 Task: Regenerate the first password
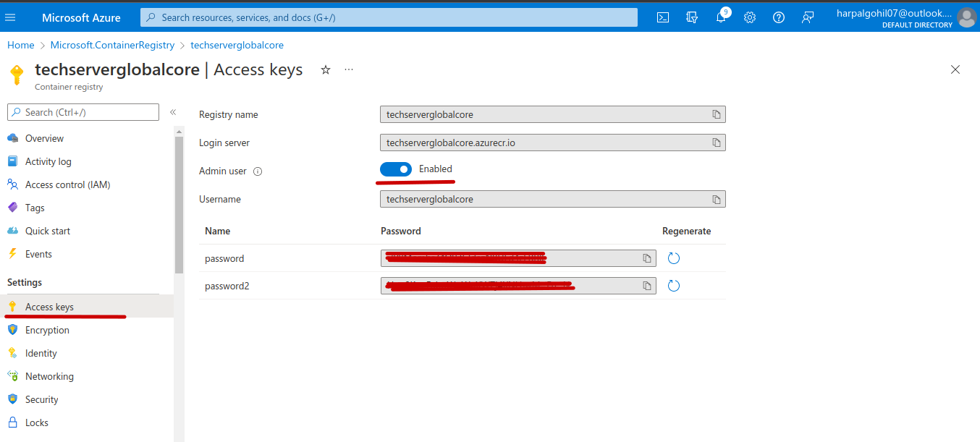(x=674, y=258)
